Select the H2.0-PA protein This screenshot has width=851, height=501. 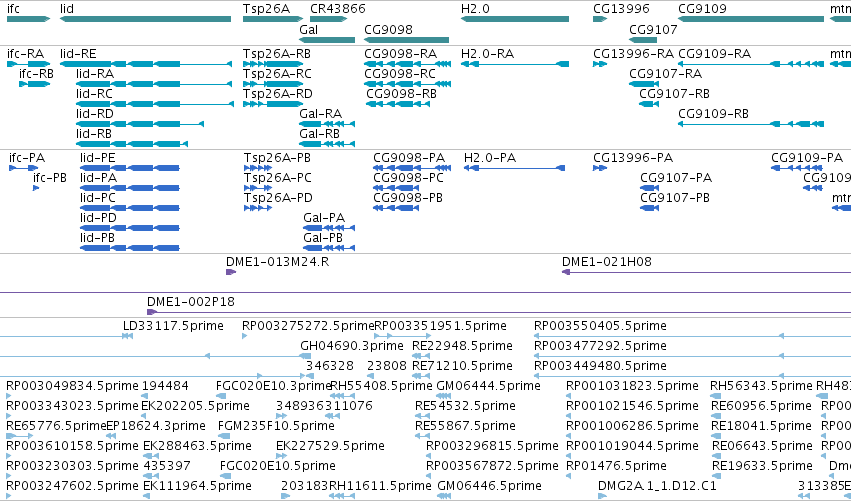[515, 168]
